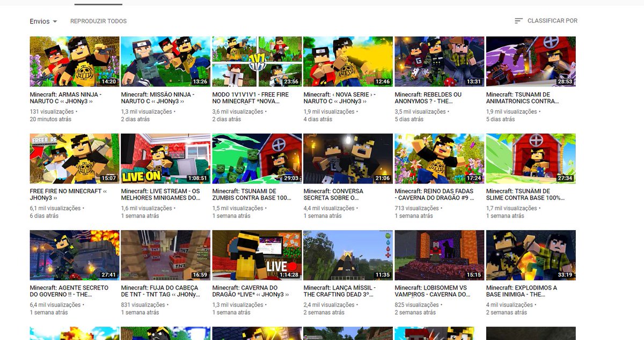Click title 'Minecraft: AGENTE SECRETO DO GOVERNO !!'
This screenshot has height=340, width=644.
coord(69,291)
